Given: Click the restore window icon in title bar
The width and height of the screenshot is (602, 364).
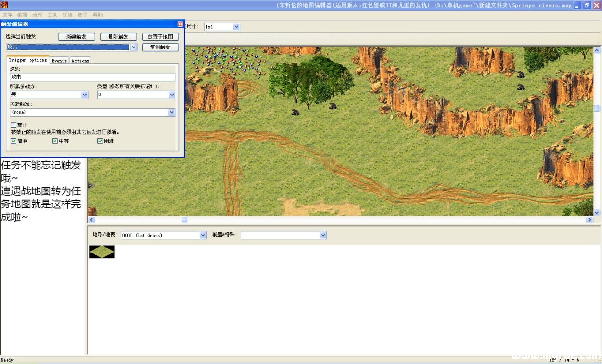Looking at the screenshot, I should coord(587,5).
